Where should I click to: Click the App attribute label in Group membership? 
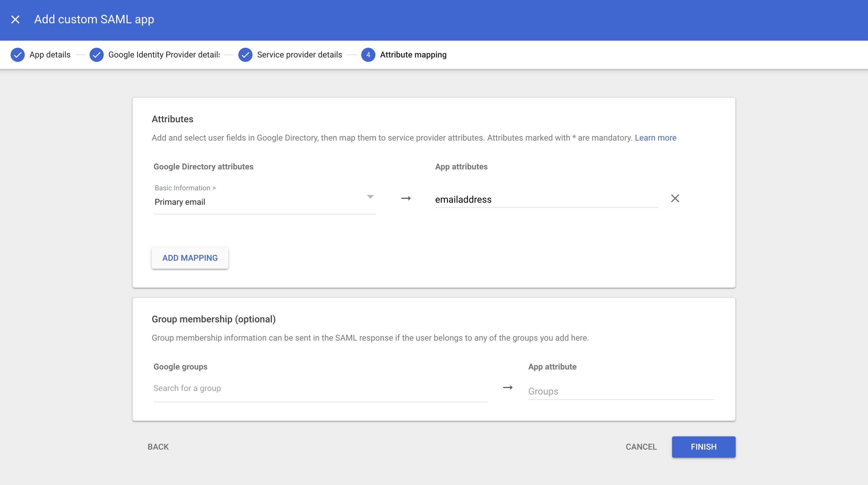pos(552,367)
